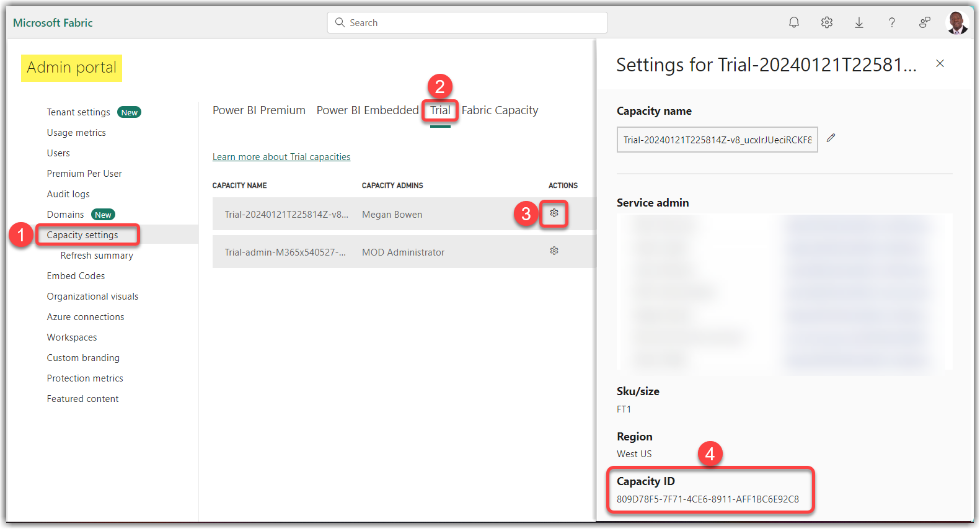Open the notifications bell icon

tap(793, 23)
